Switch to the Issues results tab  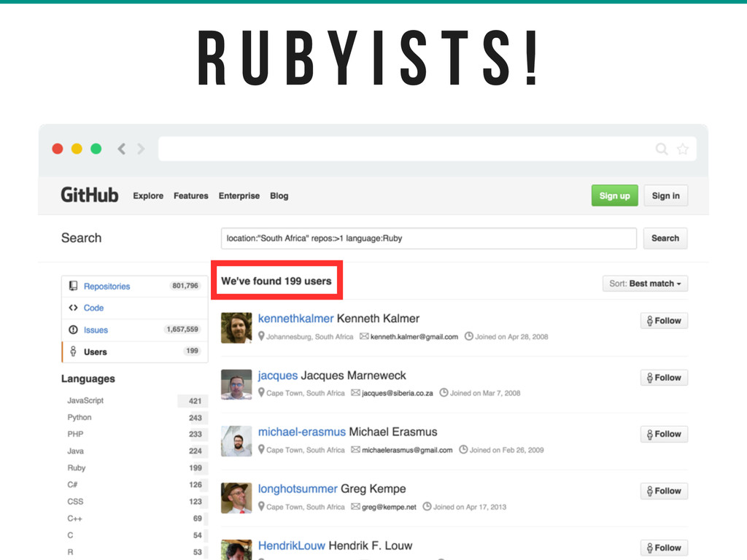[135, 330]
